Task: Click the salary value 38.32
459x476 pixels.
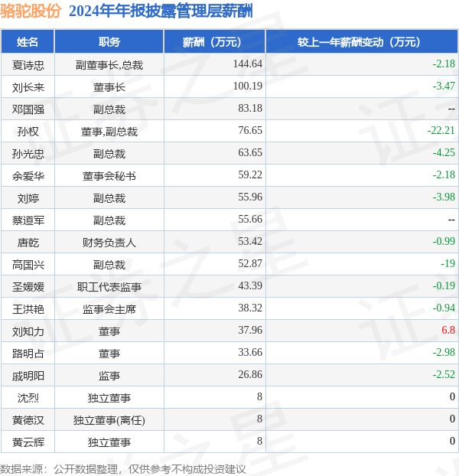Action: click(250, 308)
